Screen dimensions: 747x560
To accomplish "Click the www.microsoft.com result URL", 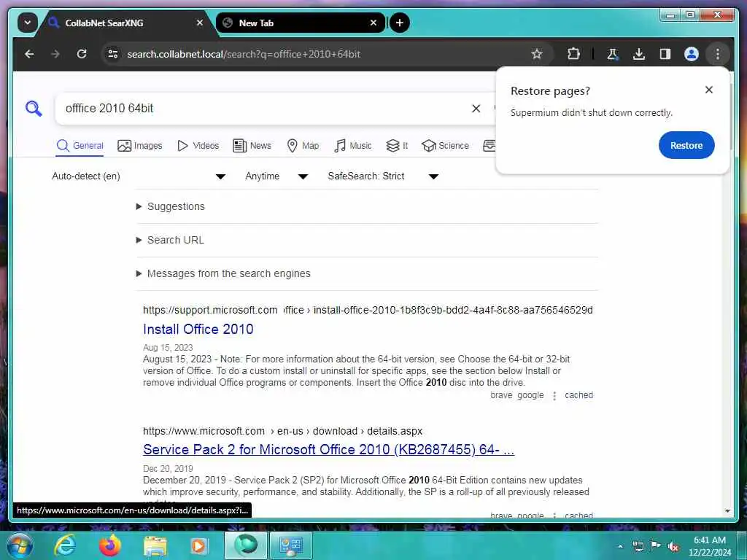I will [282, 431].
